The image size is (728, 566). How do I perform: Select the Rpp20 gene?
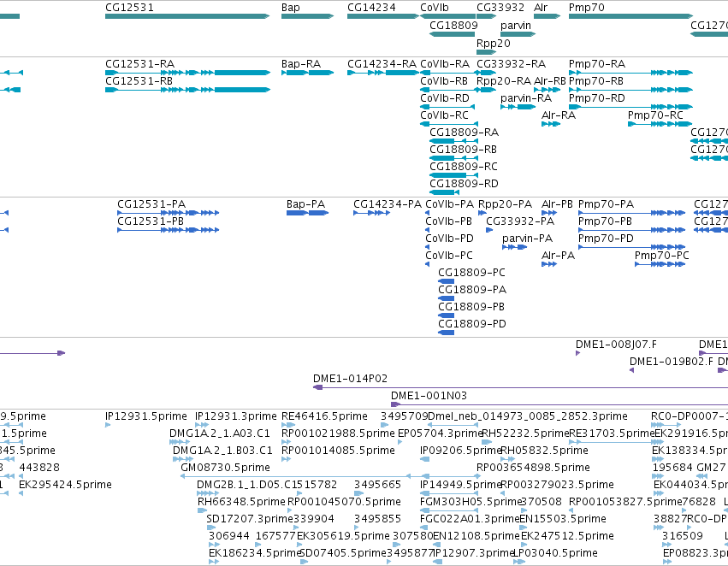click(x=486, y=52)
